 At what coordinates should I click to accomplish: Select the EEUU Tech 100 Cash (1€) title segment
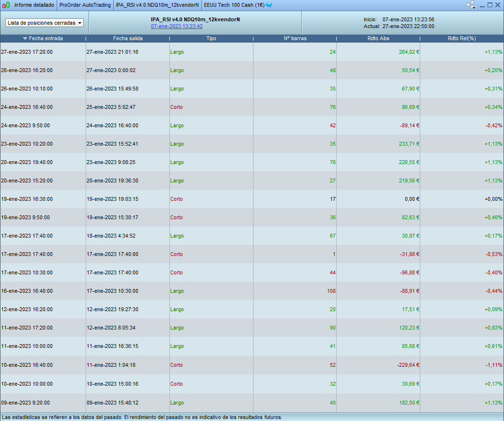[234, 5]
